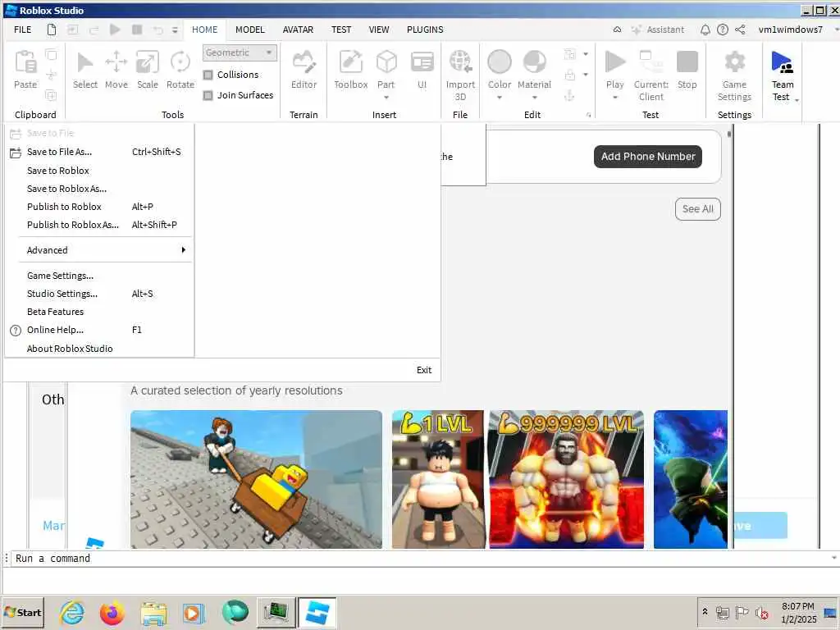This screenshot has width=840, height=630.
Task: Open Studio Settings...
Action: (x=99, y=294)
